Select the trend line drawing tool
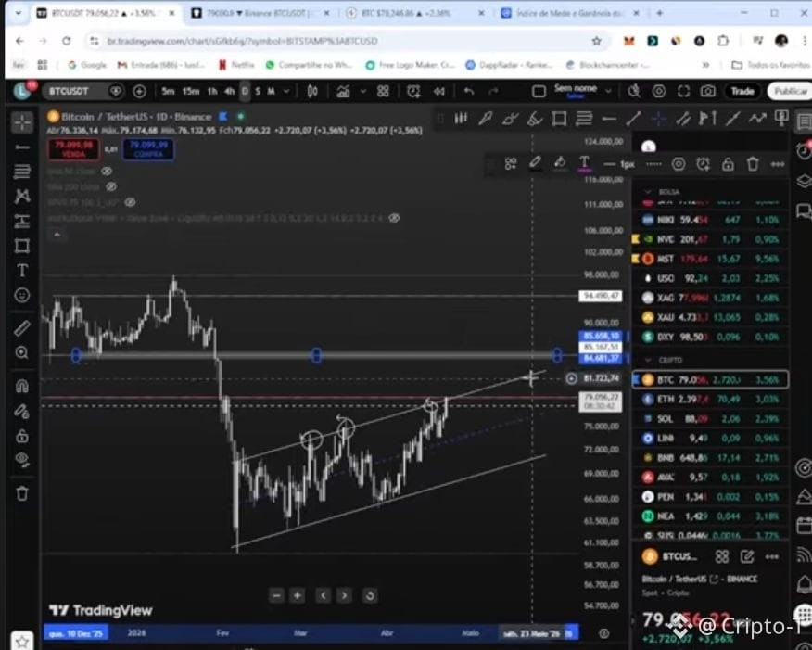Screen dimensions: 812x650 [21, 147]
